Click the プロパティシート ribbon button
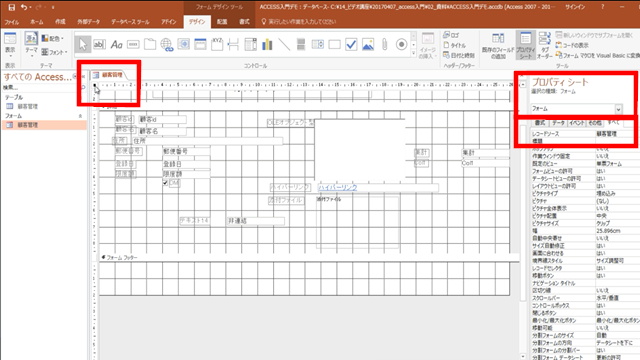The height and width of the screenshot is (360, 640). (526, 45)
